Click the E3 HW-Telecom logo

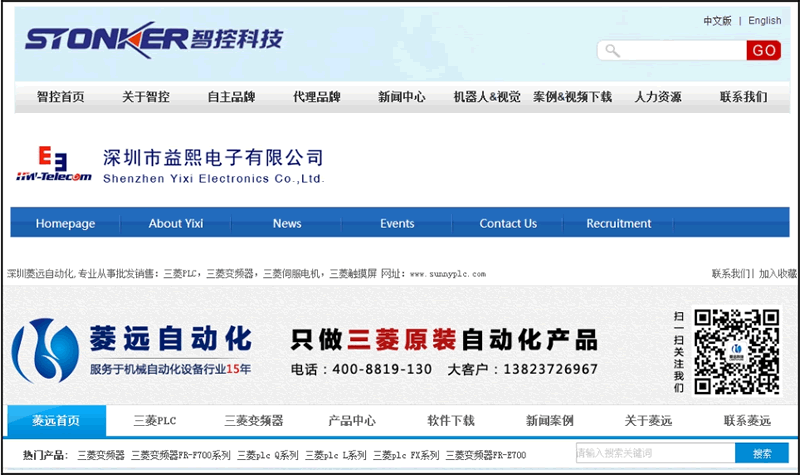pos(54,164)
